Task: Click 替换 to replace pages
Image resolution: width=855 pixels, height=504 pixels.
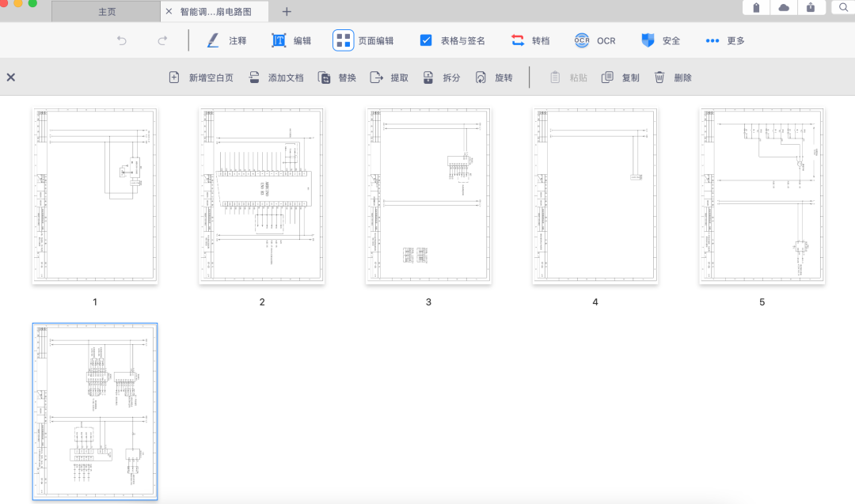Action: point(337,78)
